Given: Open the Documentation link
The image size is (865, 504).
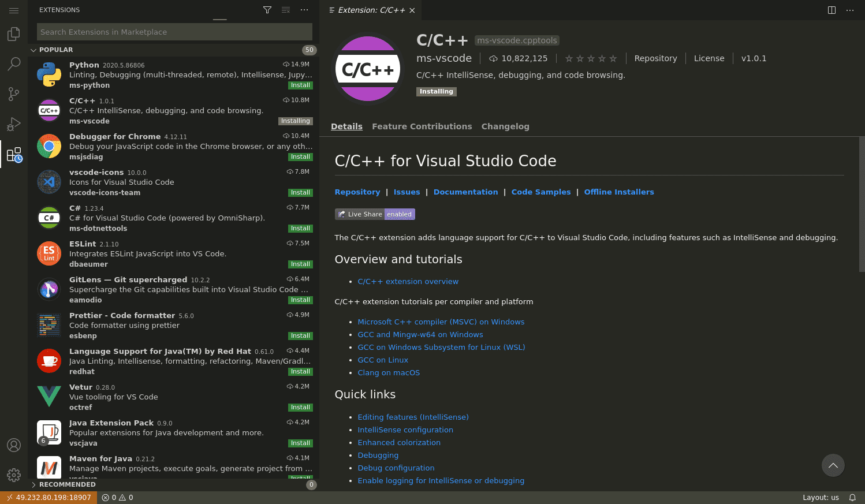Looking at the screenshot, I should (x=465, y=192).
